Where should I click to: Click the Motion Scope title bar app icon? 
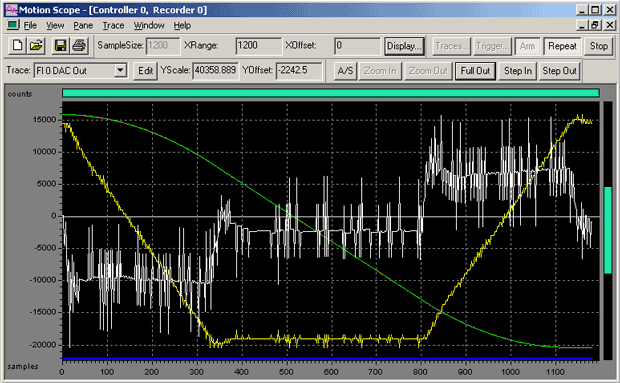coord(11,10)
